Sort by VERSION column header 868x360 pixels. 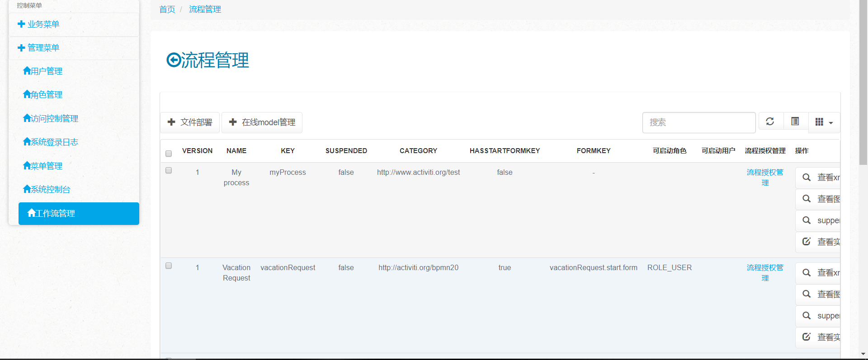click(197, 151)
